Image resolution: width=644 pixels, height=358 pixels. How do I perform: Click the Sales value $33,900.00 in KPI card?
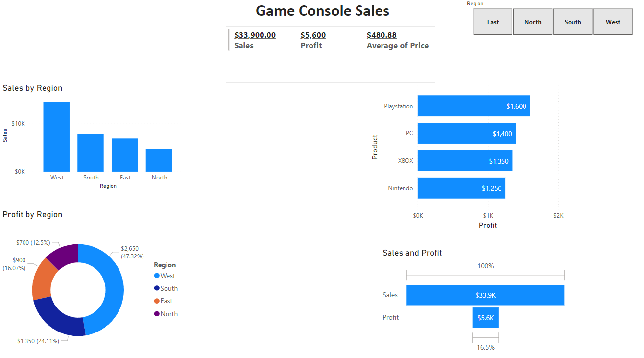pyautogui.click(x=255, y=35)
